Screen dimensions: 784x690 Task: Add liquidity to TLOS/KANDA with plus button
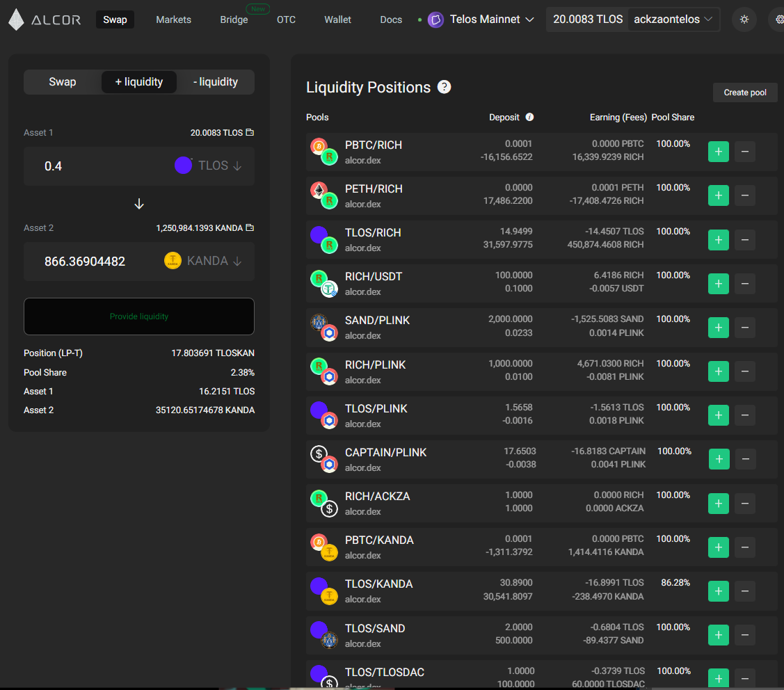coord(719,591)
